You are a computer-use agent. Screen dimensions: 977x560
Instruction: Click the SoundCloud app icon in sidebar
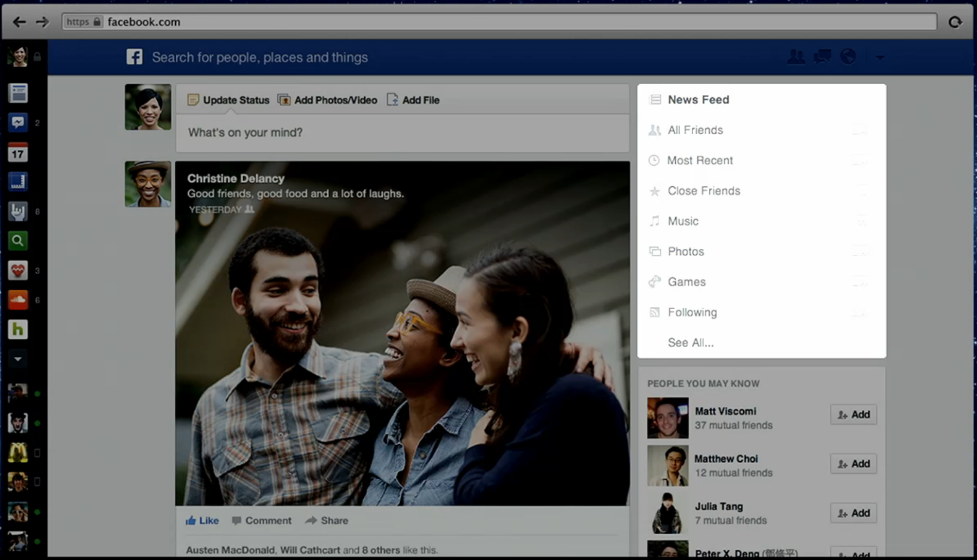click(x=17, y=299)
